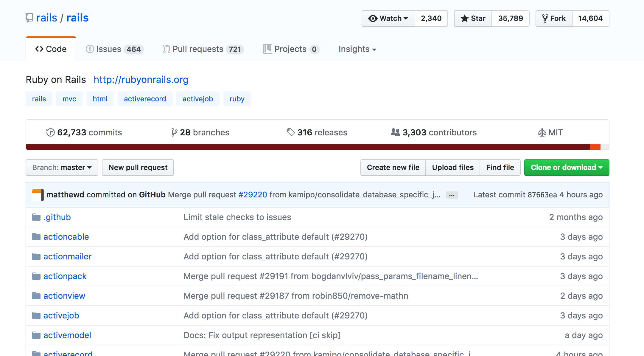
Task: Click the orange segment of language bar
Action: (x=595, y=147)
